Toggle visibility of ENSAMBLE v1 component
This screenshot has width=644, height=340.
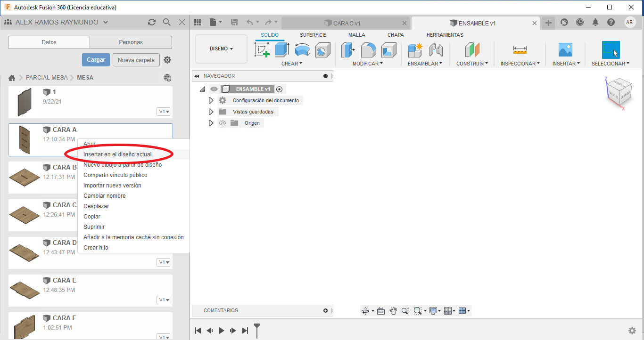[214, 89]
